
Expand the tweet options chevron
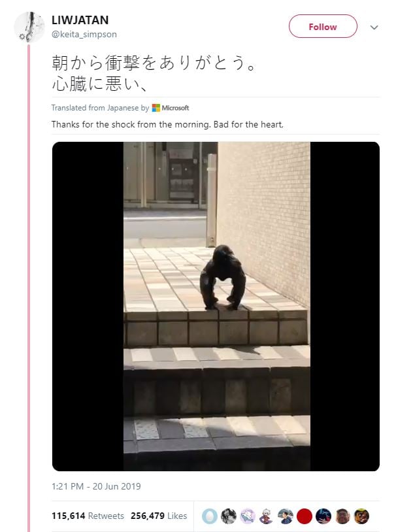pos(374,27)
